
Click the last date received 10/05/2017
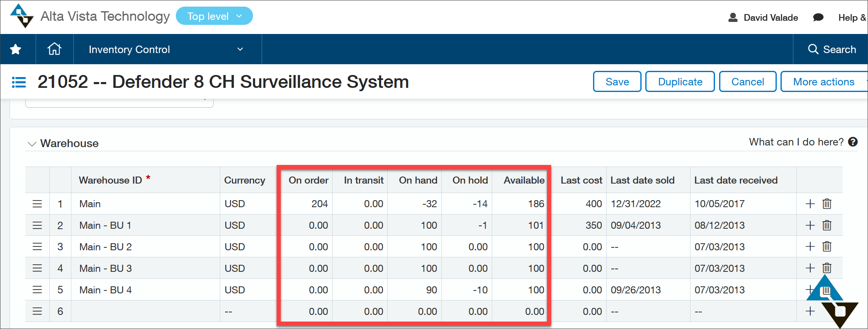point(720,204)
